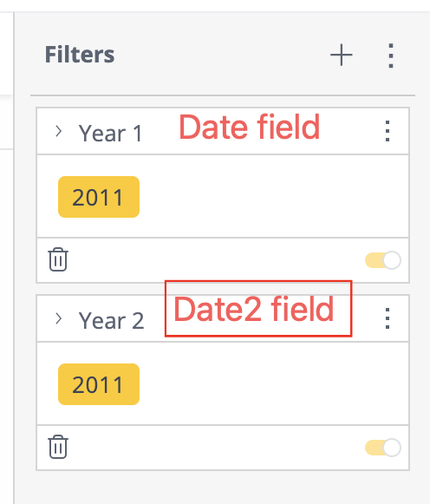The width and height of the screenshot is (430, 504).
Task: Click the vertical divider left of Filters panel
Action: (14, 257)
